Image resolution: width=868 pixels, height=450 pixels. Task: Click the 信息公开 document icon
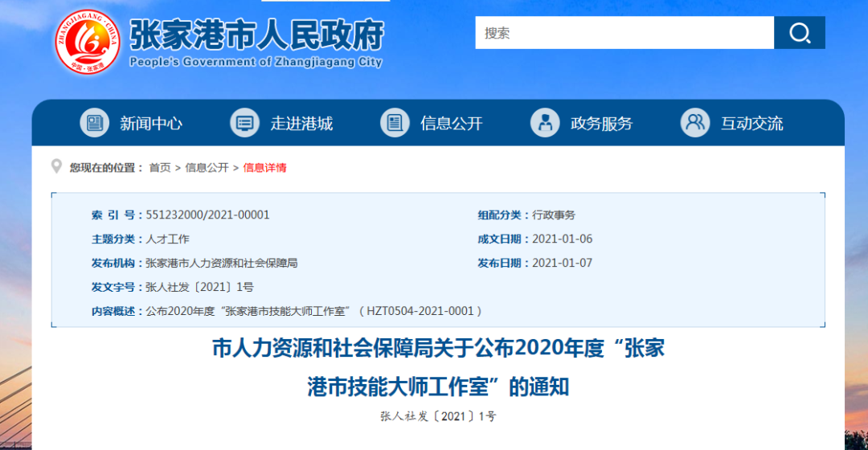395,122
